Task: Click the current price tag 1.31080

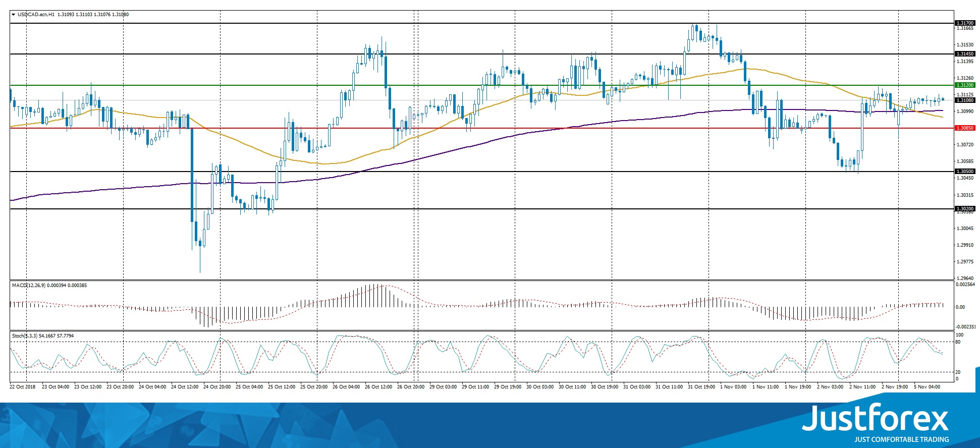Action: pos(965,100)
